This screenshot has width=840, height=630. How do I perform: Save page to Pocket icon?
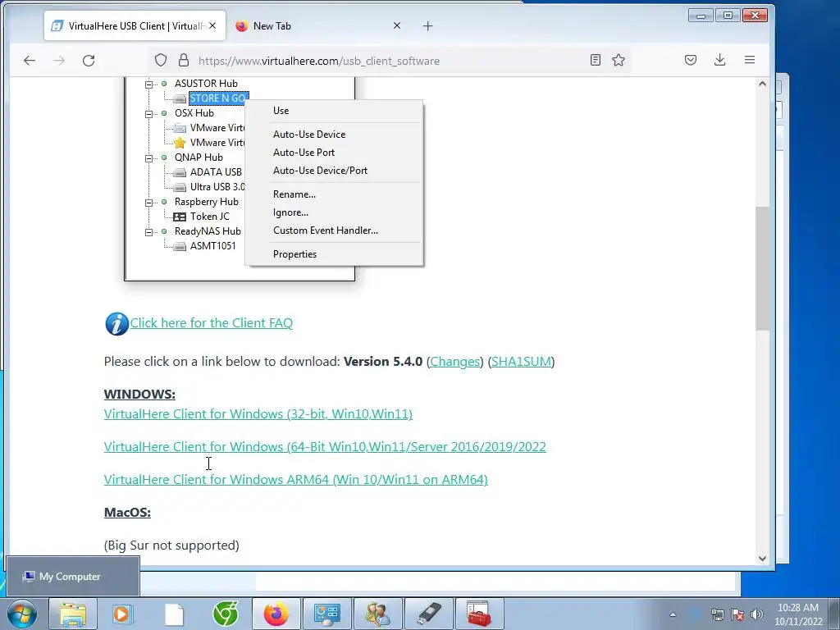(x=691, y=60)
